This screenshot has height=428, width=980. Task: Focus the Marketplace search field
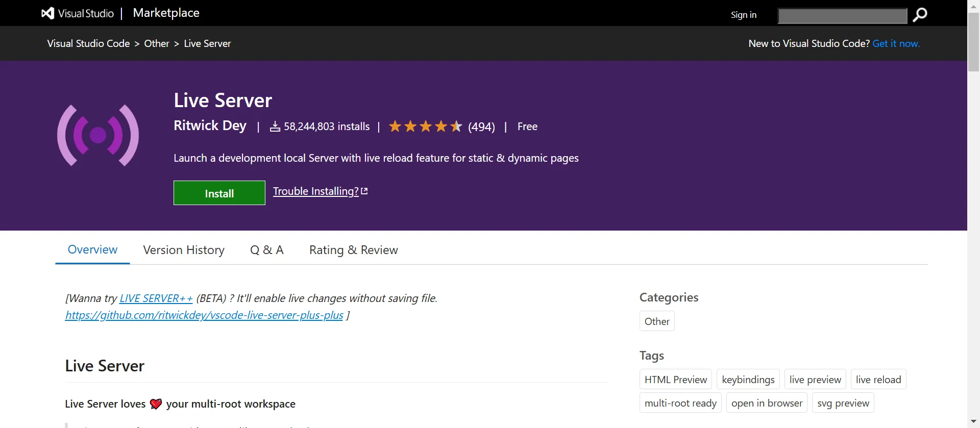click(842, 16)
